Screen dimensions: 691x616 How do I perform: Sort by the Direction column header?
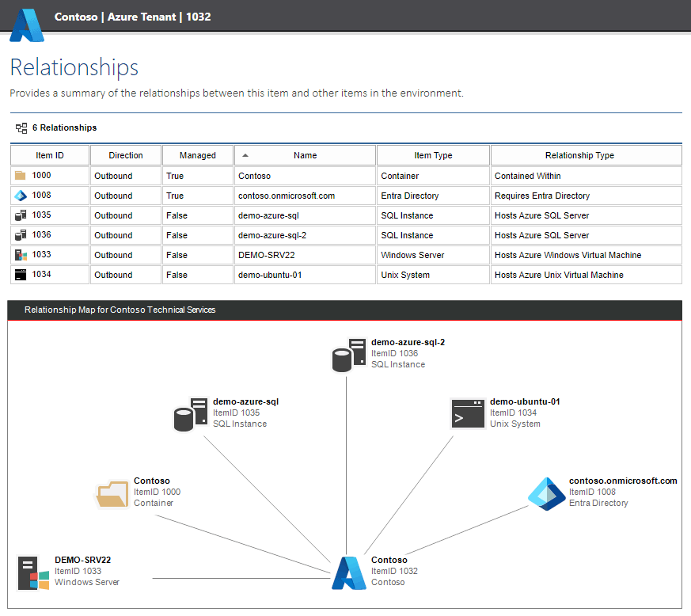[126, 155]
